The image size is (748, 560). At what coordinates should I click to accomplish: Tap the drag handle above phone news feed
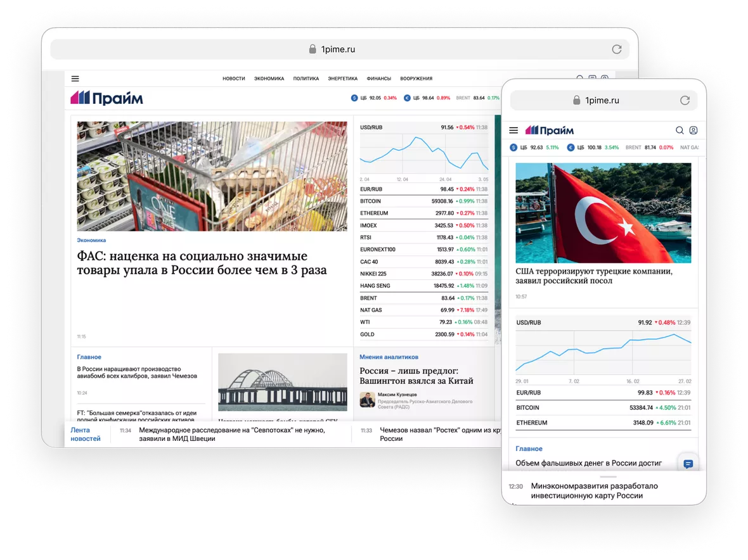click(x=608, y=476)
